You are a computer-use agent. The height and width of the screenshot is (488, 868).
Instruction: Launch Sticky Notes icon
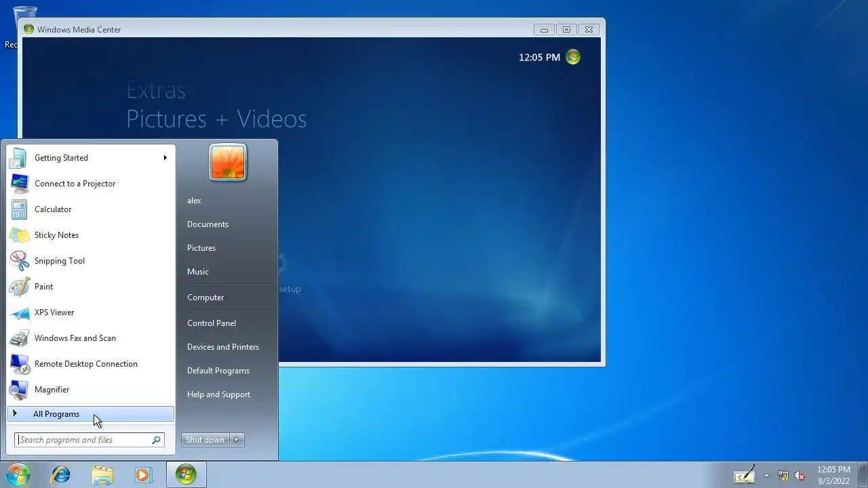19,235
